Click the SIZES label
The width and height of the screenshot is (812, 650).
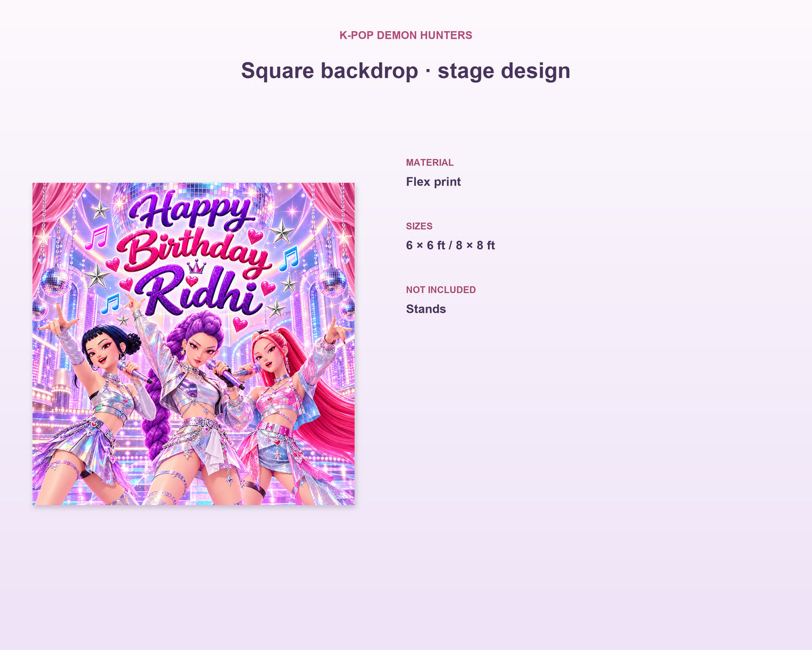(x=419, y=226)
